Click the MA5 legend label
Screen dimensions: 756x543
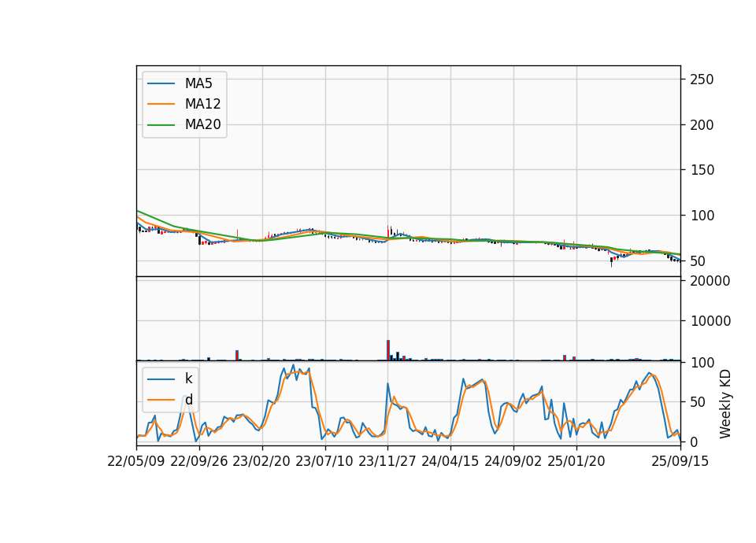pyautogui.click(x=198, y=83)
